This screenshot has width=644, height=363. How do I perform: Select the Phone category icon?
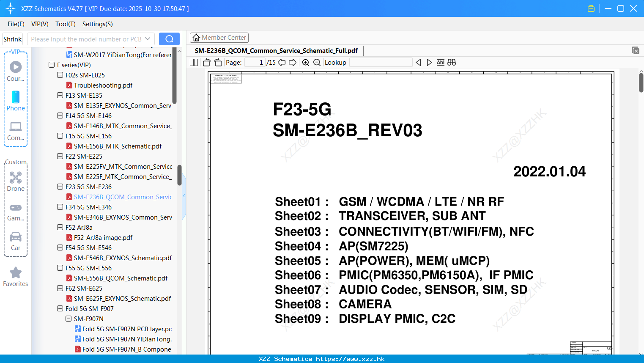16,101
